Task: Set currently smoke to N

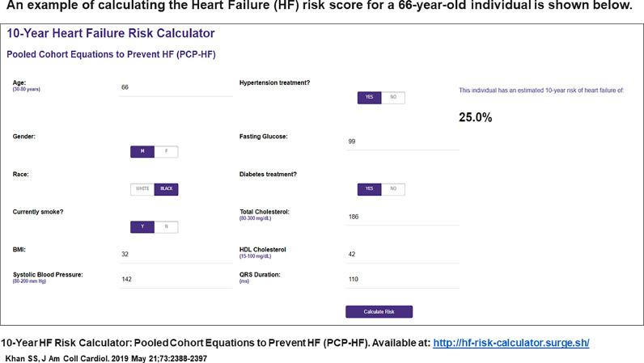Action: [166, 226]
